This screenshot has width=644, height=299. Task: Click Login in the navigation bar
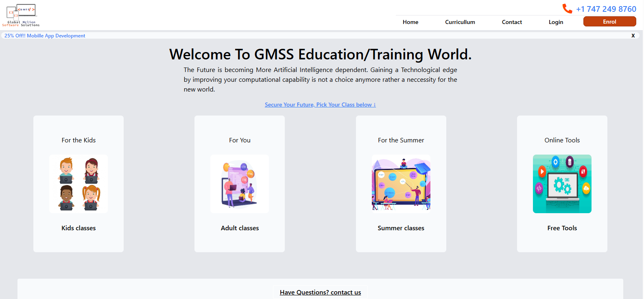tap(556, 22)
